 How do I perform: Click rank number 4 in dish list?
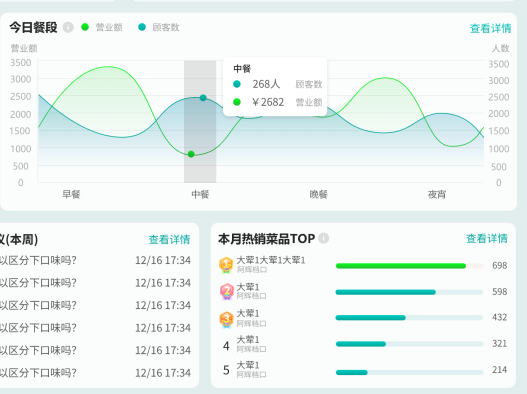click(226, 346)
